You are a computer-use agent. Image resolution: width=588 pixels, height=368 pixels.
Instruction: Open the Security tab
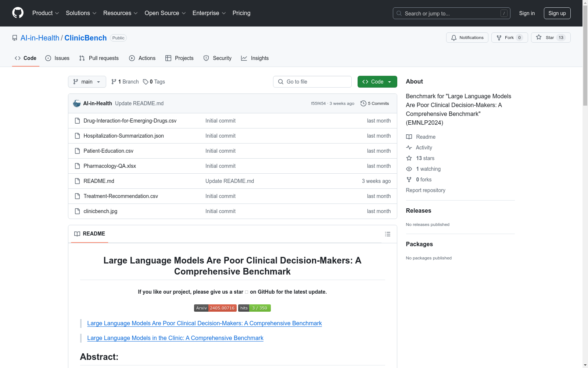(218, 58)
